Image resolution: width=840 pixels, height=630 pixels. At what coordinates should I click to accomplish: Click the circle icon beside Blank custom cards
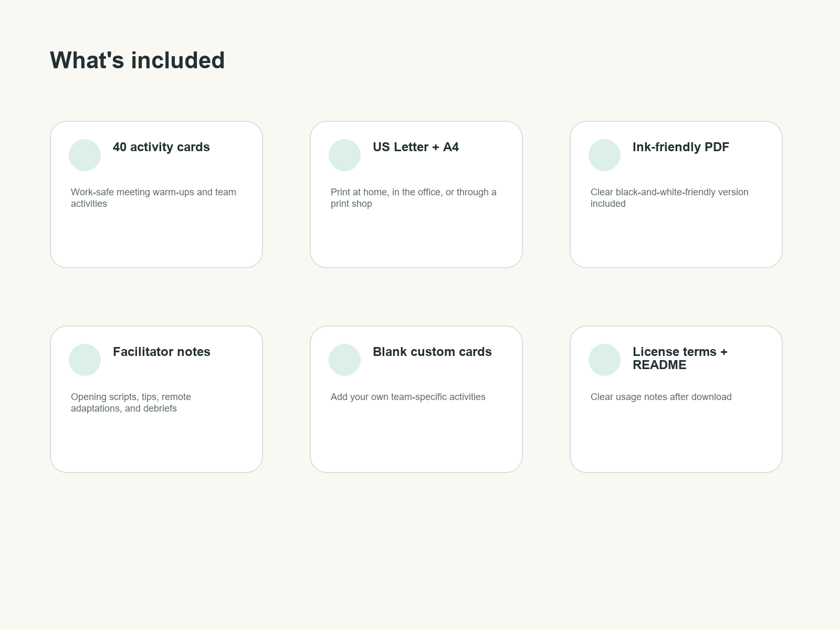coord(344,360)
